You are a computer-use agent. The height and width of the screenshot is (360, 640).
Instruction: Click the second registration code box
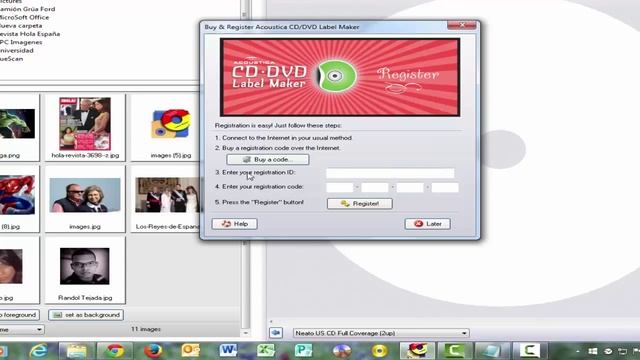coord(375,187)
